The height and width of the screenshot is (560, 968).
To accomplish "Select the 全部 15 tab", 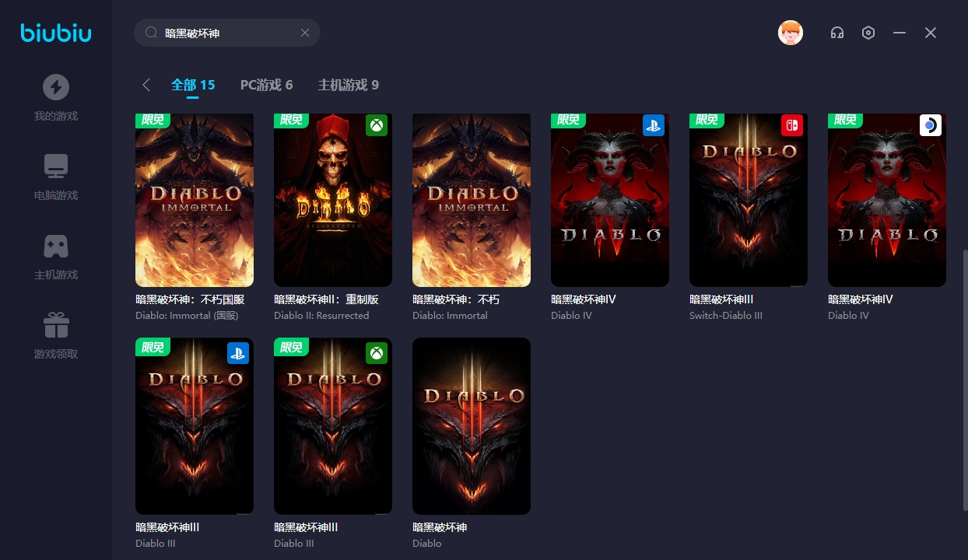I will tap(193, 85).
